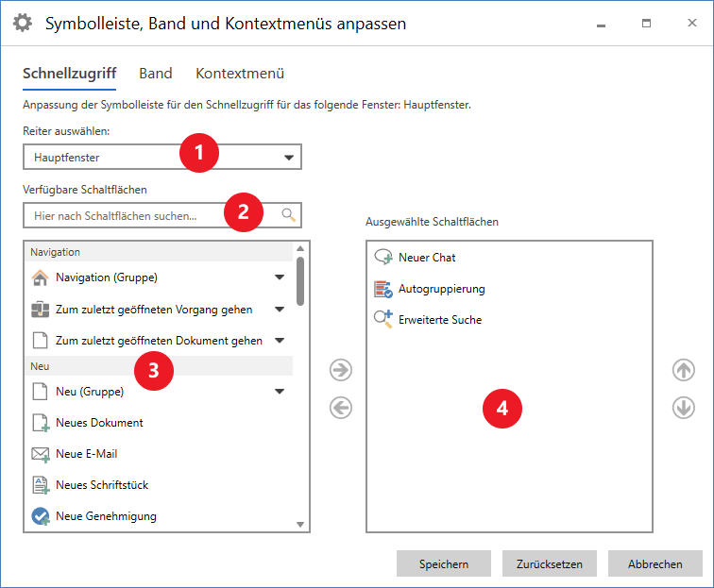
Task: Remove selected button with left arrow
Action: click(x=341, y=408)
